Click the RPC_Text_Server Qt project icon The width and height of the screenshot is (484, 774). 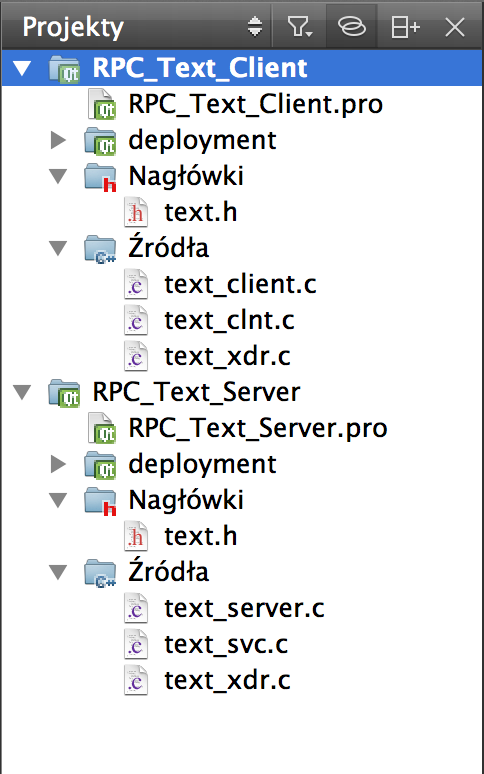[65, 393]
